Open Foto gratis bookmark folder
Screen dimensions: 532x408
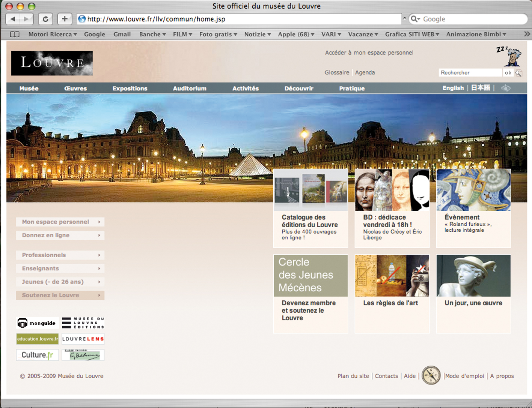point(218,34)
